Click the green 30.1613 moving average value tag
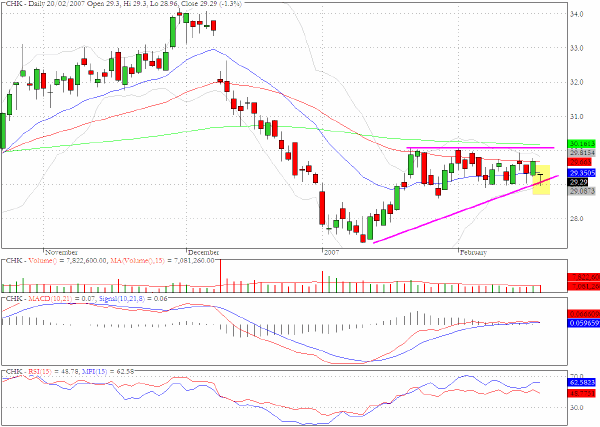The height and width of the screenshot is (427, 600). (x=582, y=144)
